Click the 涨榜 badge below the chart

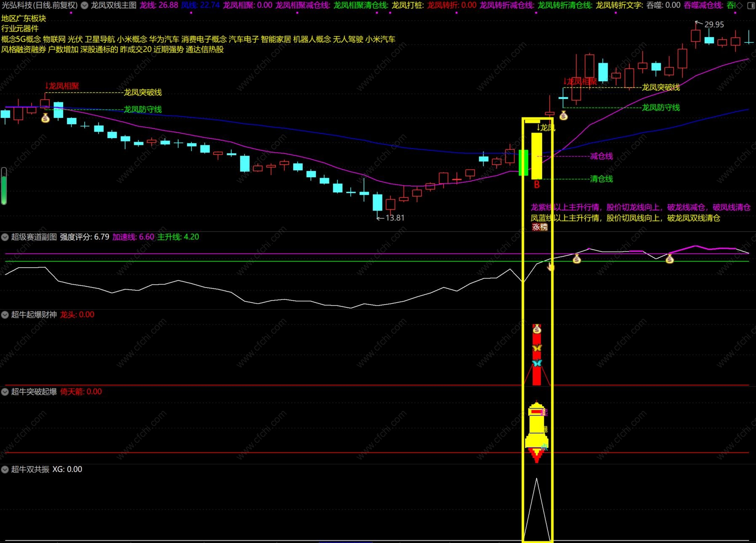(x=540, y=227)
